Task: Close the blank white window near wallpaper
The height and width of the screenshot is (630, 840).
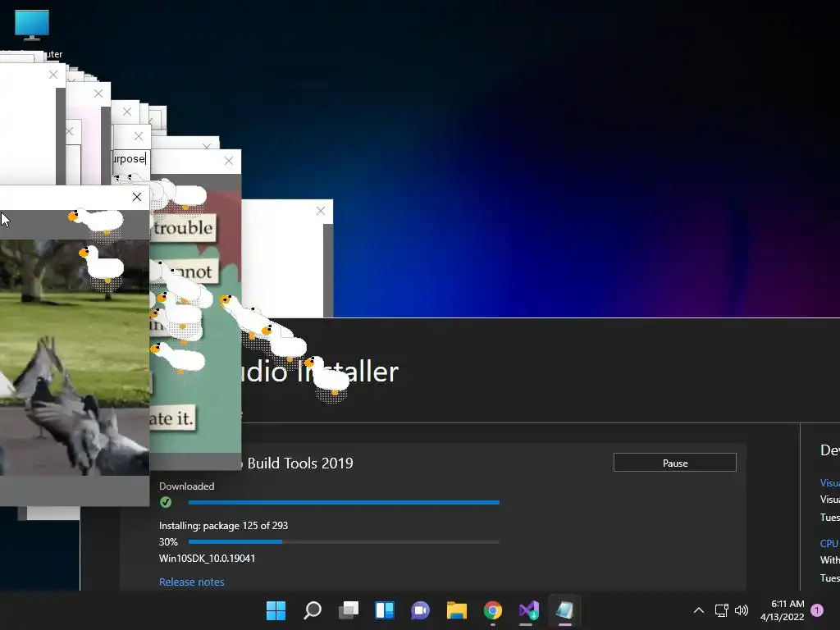Action: tap(321, 211)
